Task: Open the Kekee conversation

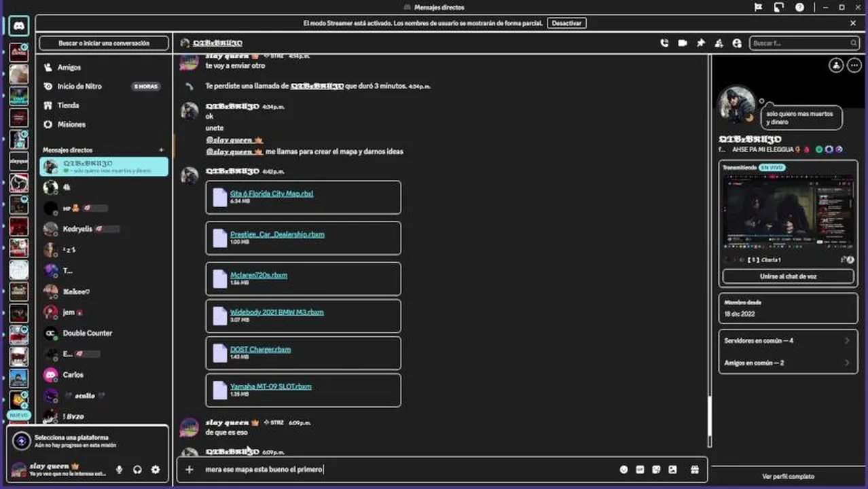Action: click(x=103, y=291)
